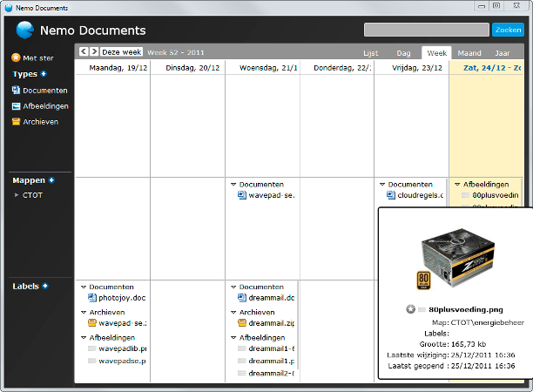Switch to the Dag view tab
The image size is (533, 392).
click(x=403, y=53)
